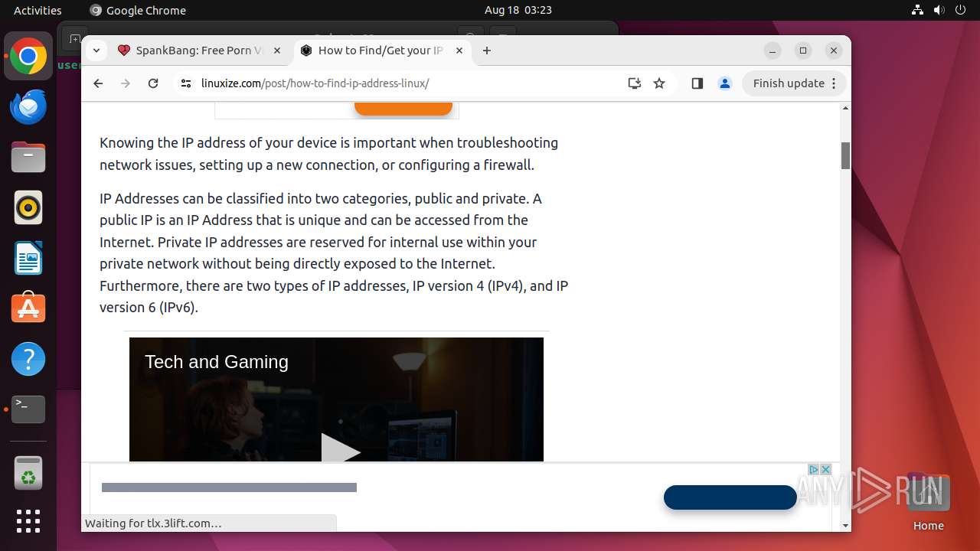Screen dimensions: 980x551
Task: Open the Google Chrome app menu in top bar
Action: coord(138,10)
